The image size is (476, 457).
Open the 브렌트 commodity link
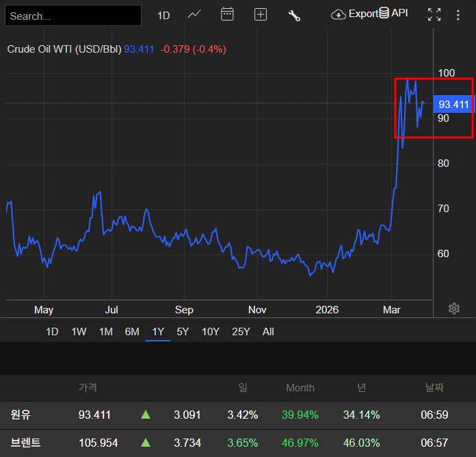click(x=26, y=443)
